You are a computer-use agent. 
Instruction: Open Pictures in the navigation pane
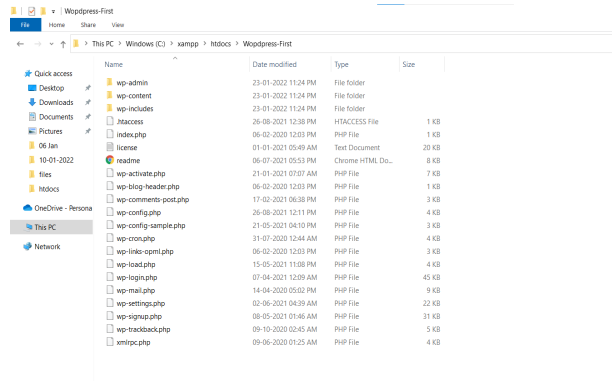[x=50, y=131]
